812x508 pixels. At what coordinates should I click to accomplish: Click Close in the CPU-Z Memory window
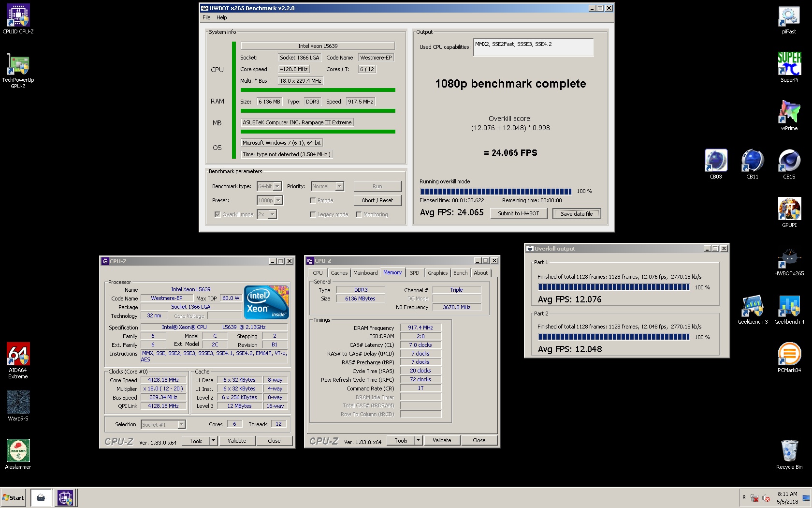pyautogui.click(x=479, y=440)
